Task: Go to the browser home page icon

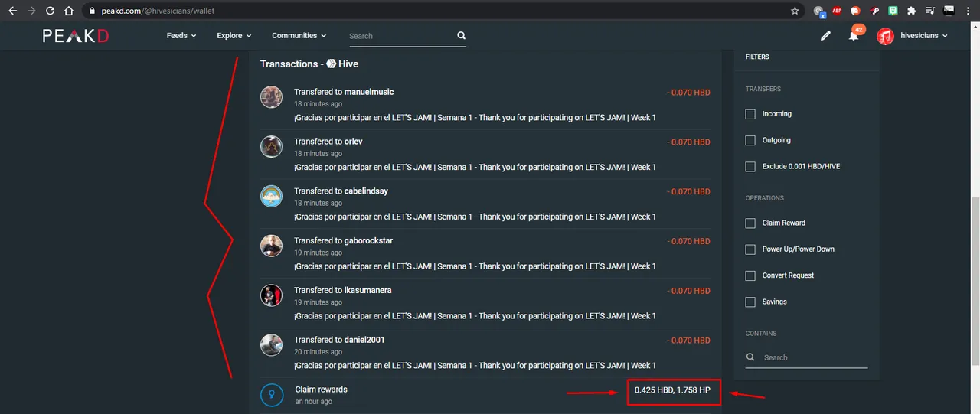Action: click(69, 11)
